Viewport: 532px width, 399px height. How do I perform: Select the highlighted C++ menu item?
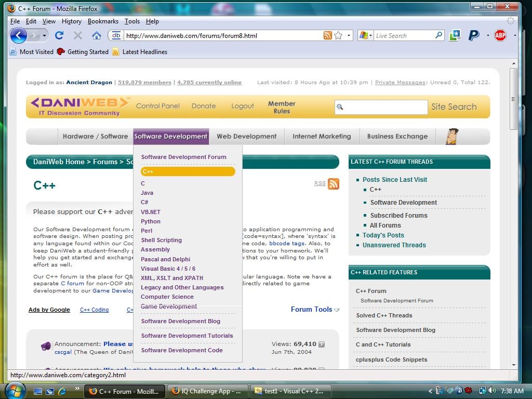tap(188, 171)
